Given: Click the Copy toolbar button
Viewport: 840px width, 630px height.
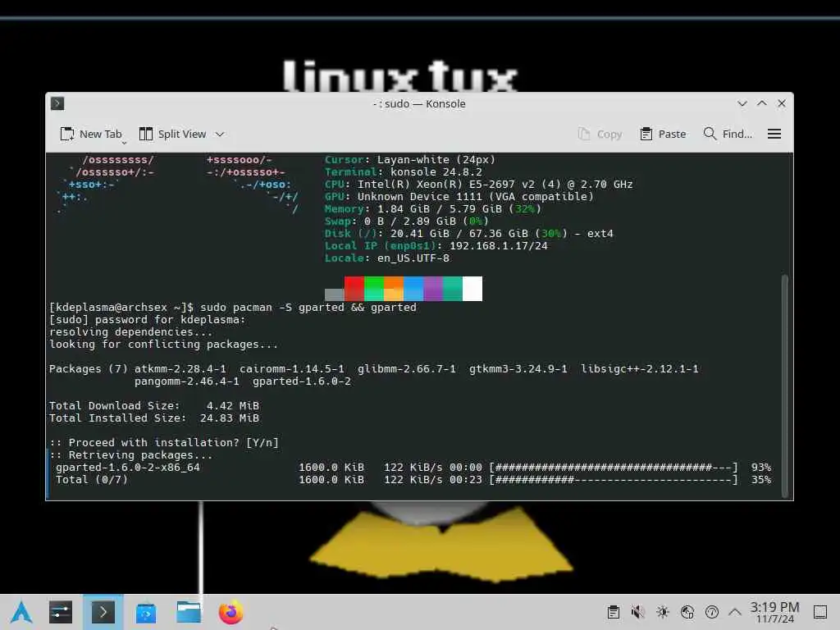Looking at the screenshot, I should point(600,134).
